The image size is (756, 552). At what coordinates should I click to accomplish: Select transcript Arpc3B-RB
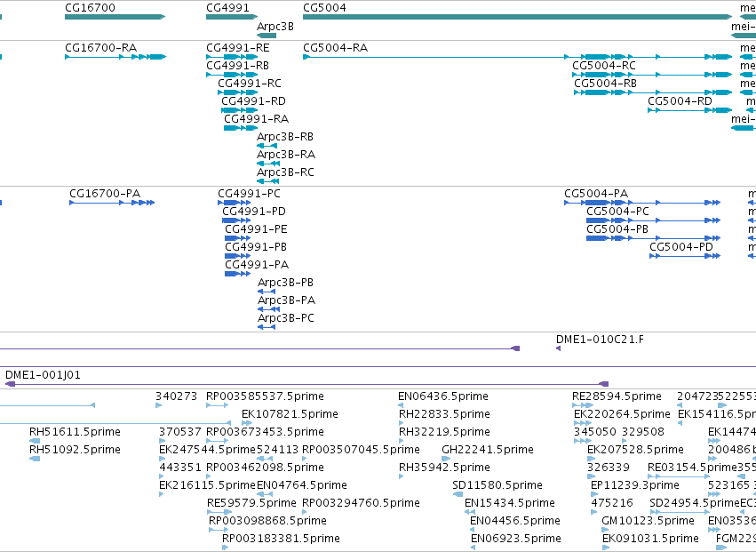[267, 146]
